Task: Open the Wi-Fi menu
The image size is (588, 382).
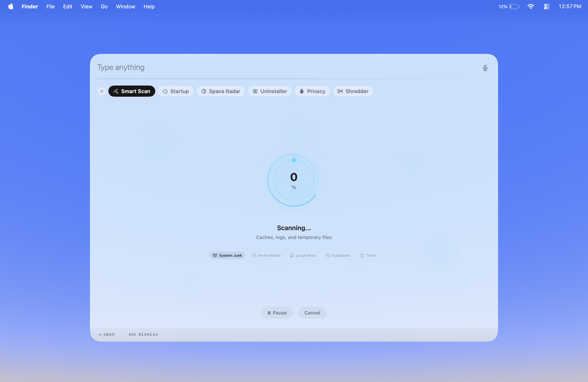Action: point(531,7)
